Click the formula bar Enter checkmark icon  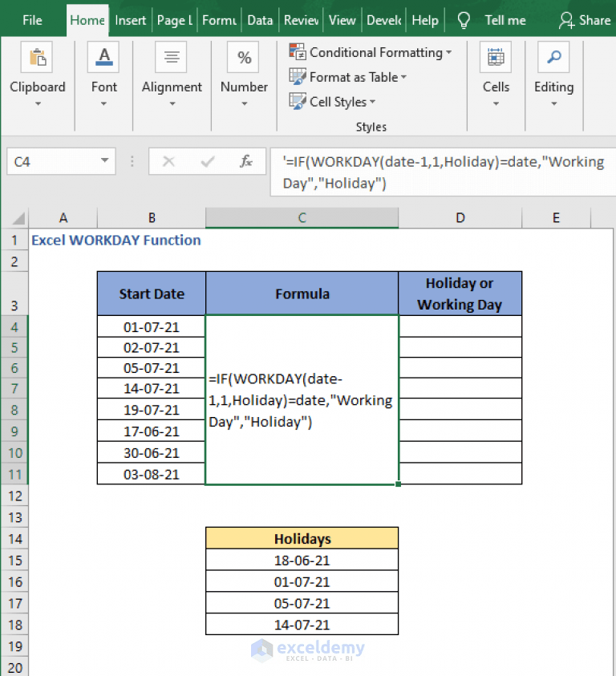pos(208,162)
